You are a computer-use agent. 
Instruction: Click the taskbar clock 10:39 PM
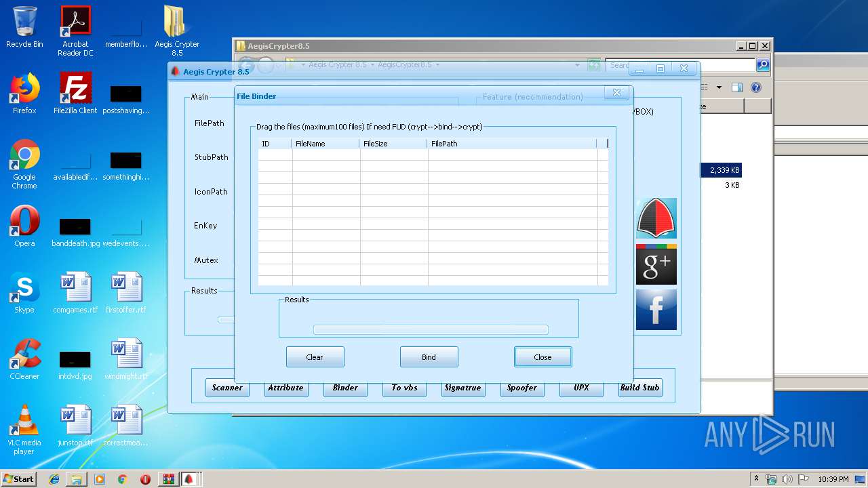pos(833,479)
